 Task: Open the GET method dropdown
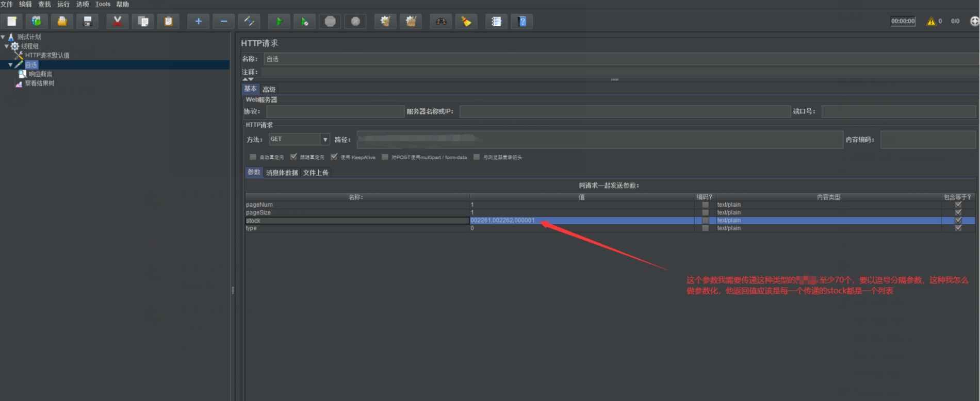point(325,140)
